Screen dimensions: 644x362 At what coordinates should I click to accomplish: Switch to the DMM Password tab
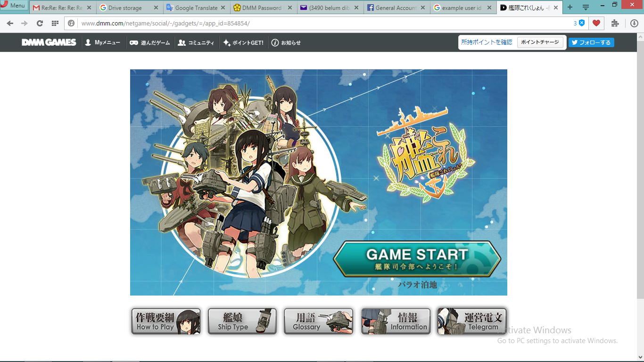(x=263, y=8)
